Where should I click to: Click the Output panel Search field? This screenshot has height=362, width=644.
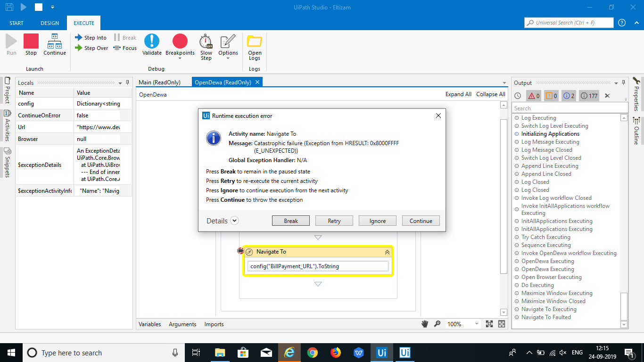pos(570,108)
